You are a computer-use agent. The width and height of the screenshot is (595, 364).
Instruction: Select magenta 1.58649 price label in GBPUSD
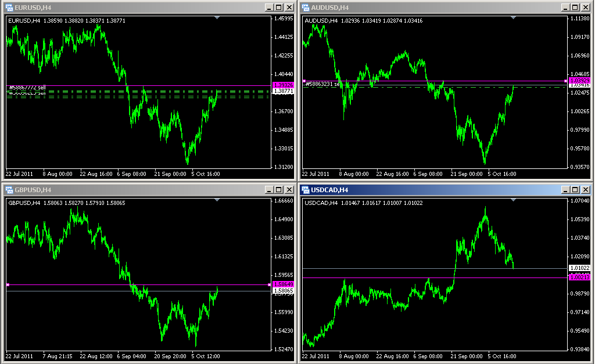(x=284, y=284)
